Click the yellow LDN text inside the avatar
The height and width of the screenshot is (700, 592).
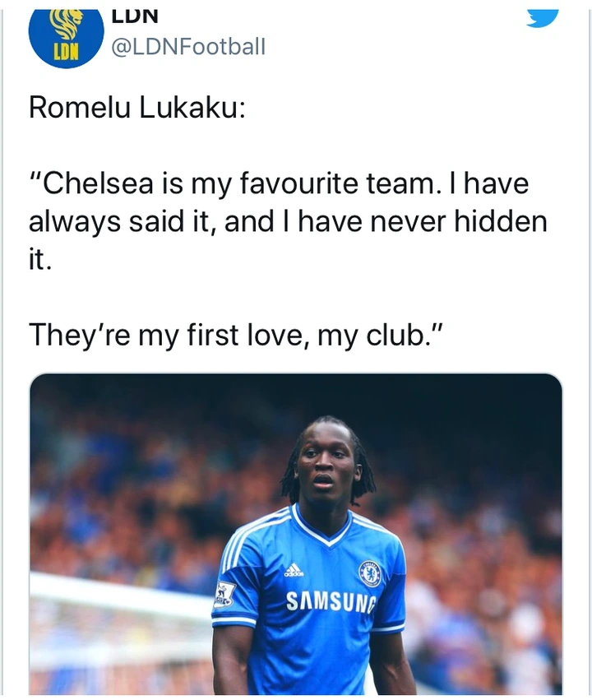[66, 50]
